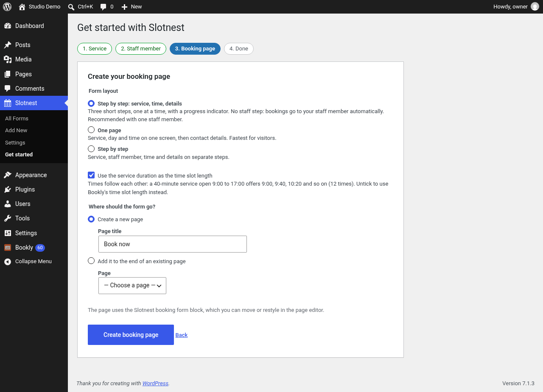The height and width of the screenshot is (392, 543).
Task: Click the Tools wrench icon
Action: click(x=8, y=218)
